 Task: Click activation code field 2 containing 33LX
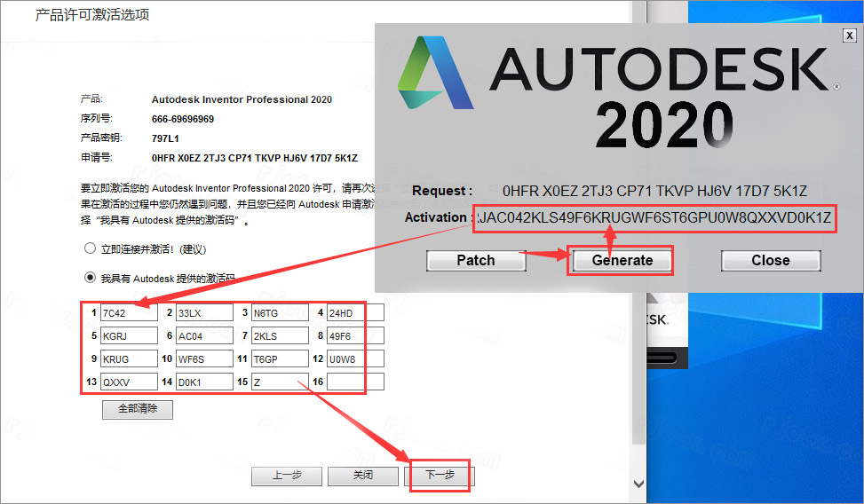pyautogui.click(x=204, y=313)
